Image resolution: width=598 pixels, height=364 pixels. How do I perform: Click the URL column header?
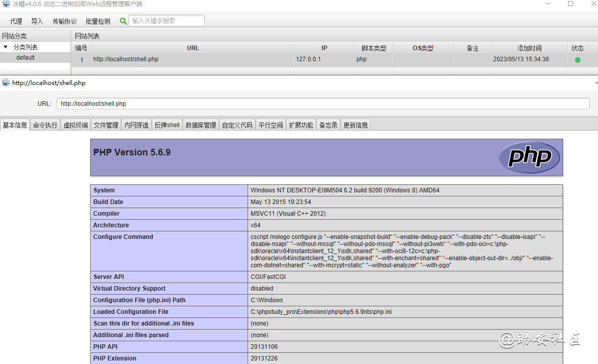click(x=192, y=48)
